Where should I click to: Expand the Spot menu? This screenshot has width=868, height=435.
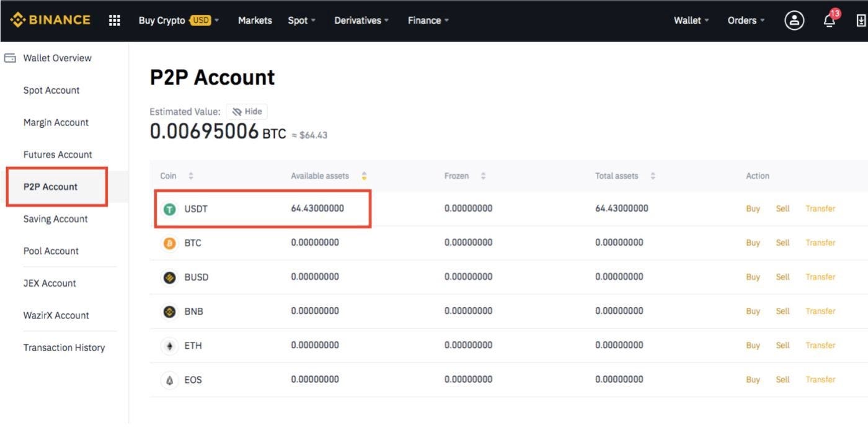[302, 20]
